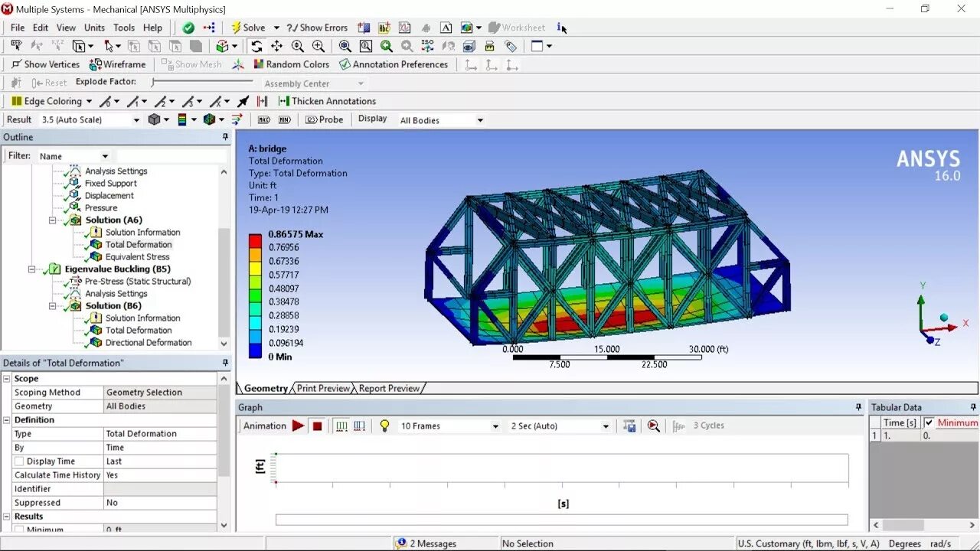Image resolution: width=980 pixels, height=551 pixels.
Task: Open the result scale 3.5 (Auto Scale) dropdown
Action: (136, 120)
